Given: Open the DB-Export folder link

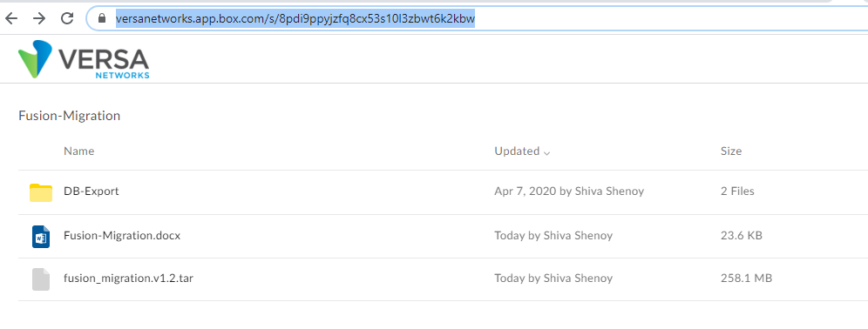Looking at the screenshot, I should point(92,191).
